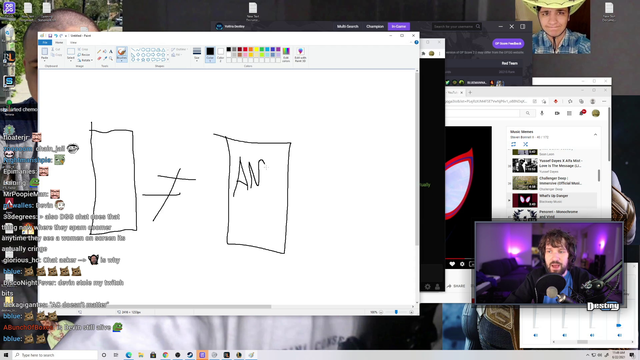Pick the red color swatch in Paint
Viewport: 640px width, 360px height.
[x=245, y=49]
